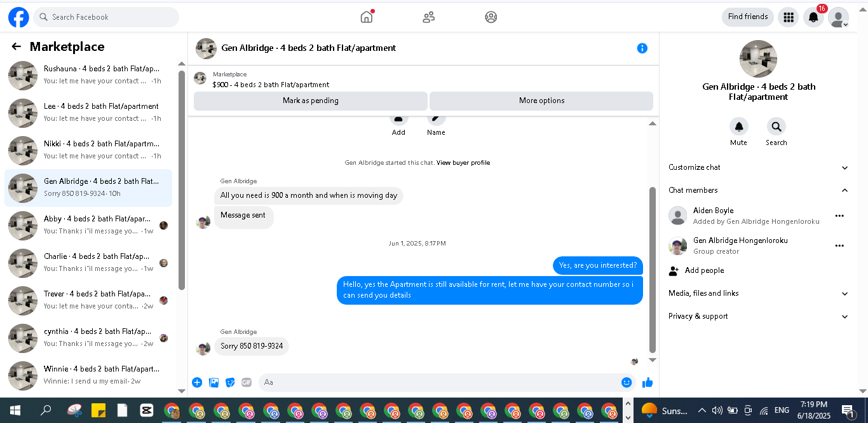Open emoji picker smiley icon
Screen dimensions: 868x423
[x=627, y=382]
